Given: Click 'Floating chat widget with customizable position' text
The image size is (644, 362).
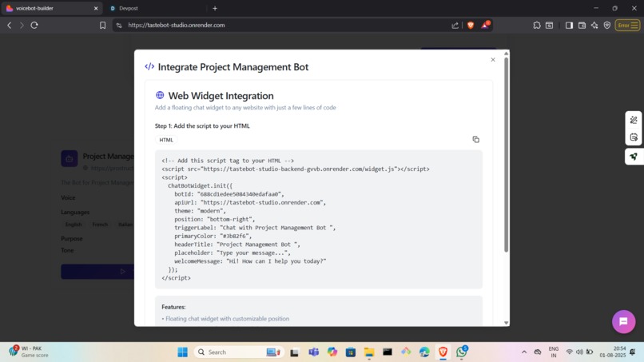Looking at the screenshot, I should click(227, 319).
